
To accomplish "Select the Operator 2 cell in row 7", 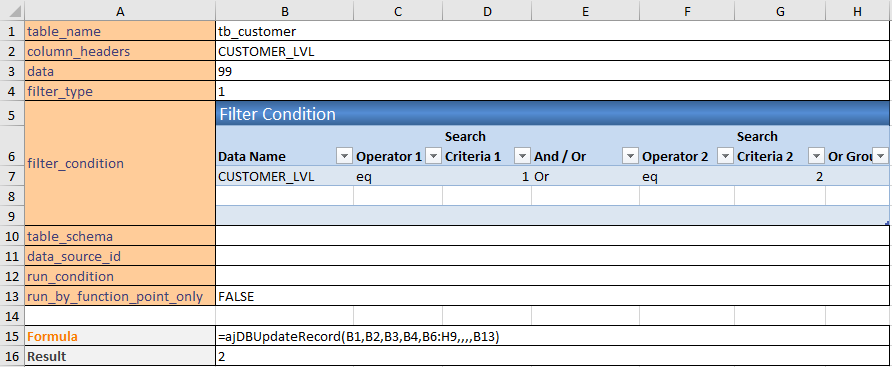I will click(687, 176).
